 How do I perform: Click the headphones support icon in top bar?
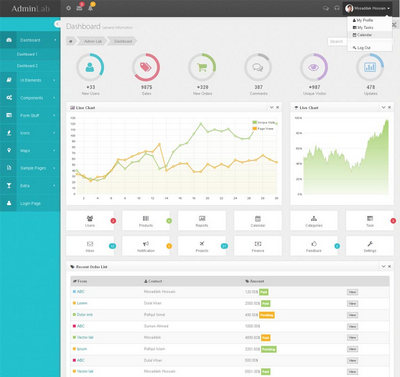pyautogui.click(x=337, y=8)
